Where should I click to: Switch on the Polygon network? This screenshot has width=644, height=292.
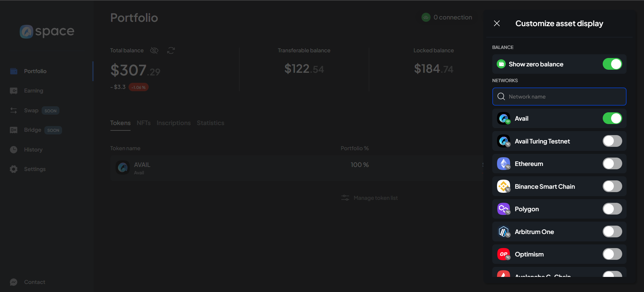(x=612, y=209)
